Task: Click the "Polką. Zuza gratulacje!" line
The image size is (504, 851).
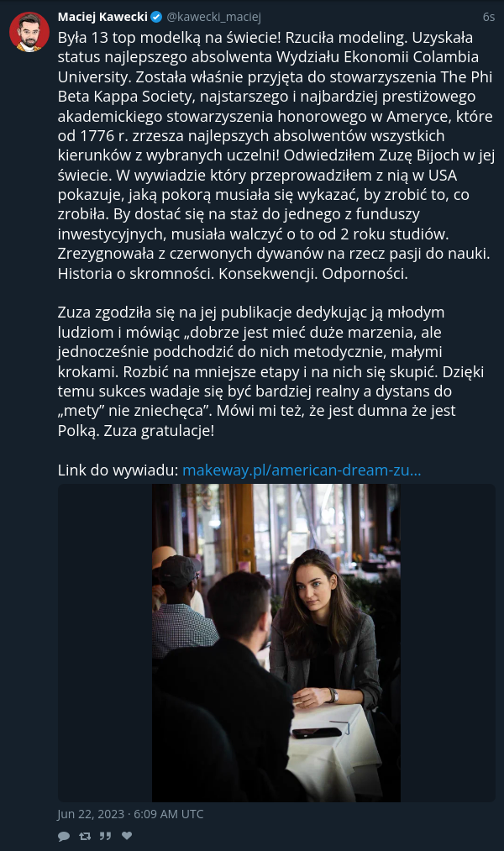Action: coord(135,431)
